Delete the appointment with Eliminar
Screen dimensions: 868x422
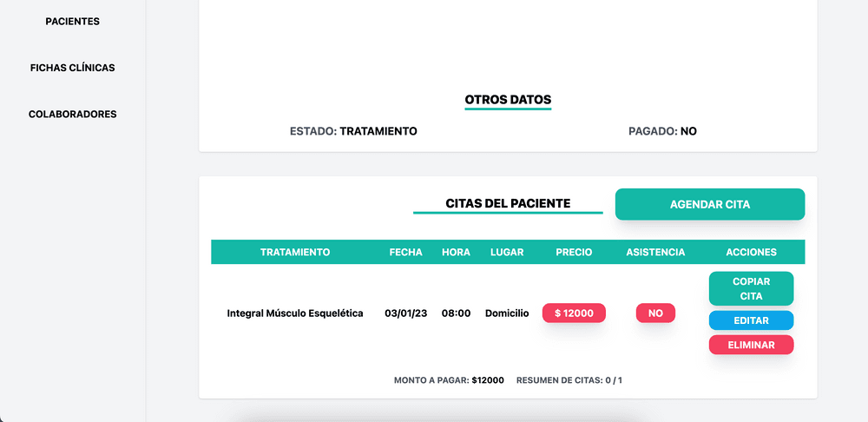point(751,345)
